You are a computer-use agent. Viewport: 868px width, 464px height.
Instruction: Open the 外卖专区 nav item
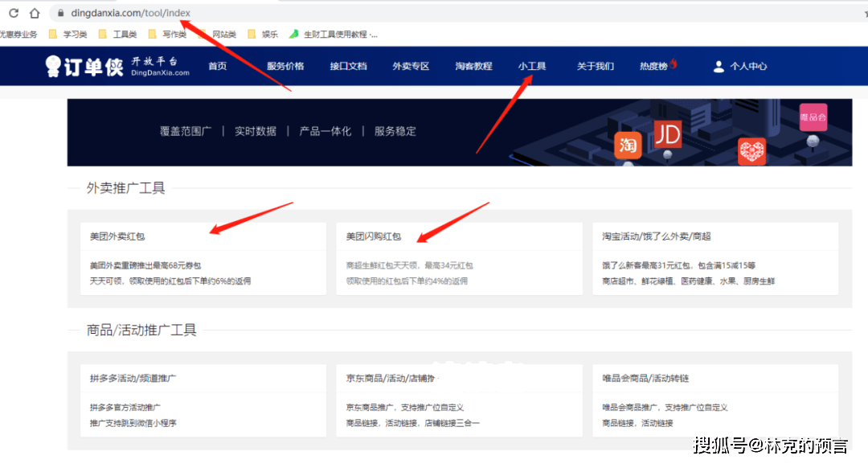coord(411,66)
